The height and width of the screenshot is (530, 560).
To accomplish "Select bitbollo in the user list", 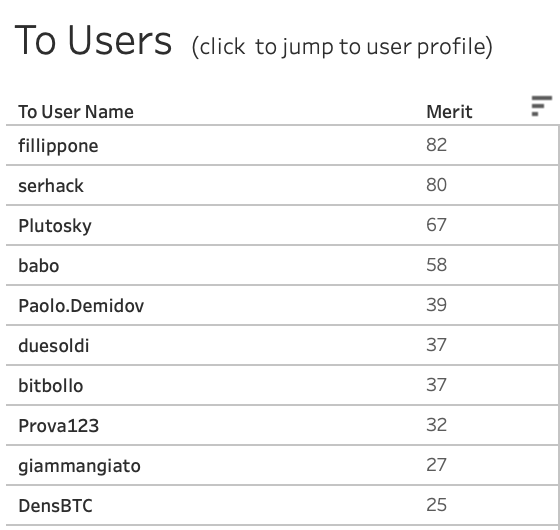I will [x=51, y=386].
